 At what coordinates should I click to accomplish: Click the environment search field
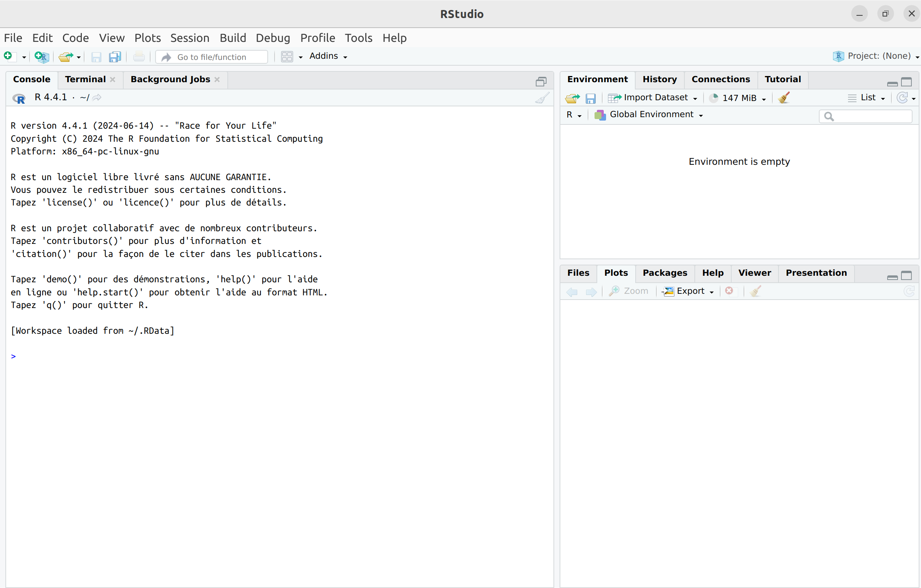pos(865,116)
